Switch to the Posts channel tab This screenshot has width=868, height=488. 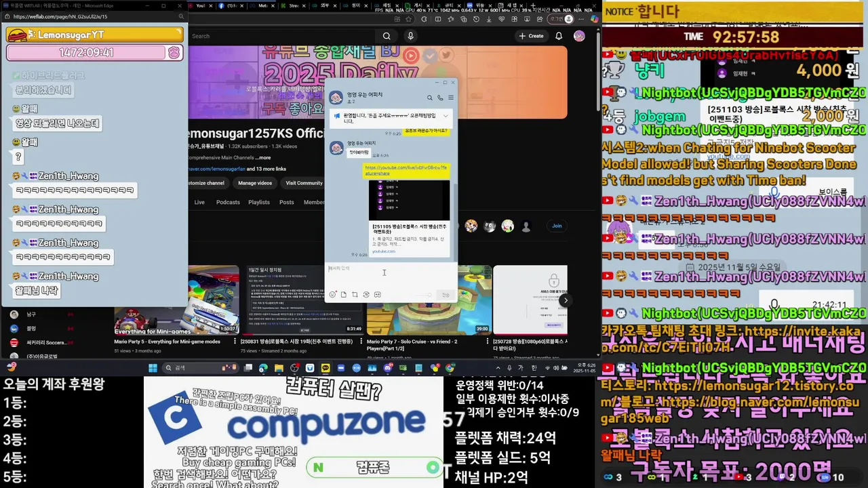click(287, 202)
